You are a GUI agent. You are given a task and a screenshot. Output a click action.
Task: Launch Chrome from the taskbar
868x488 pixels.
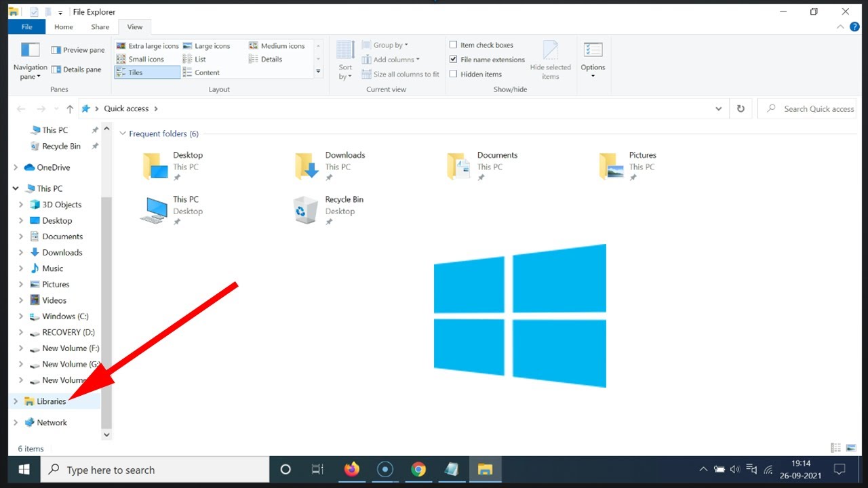point(418,469)
